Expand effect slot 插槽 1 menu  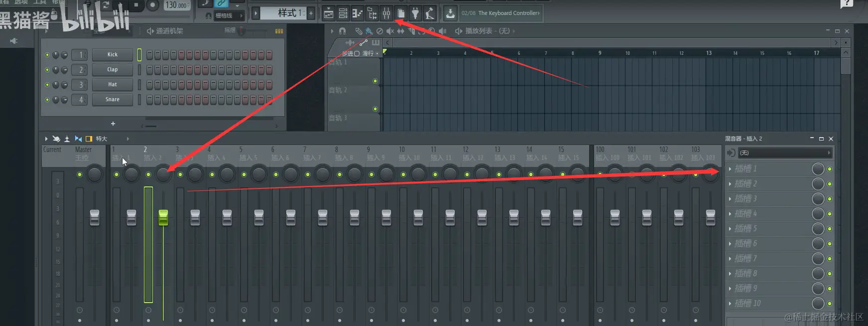pyautogui.click(x=730, y=169)
